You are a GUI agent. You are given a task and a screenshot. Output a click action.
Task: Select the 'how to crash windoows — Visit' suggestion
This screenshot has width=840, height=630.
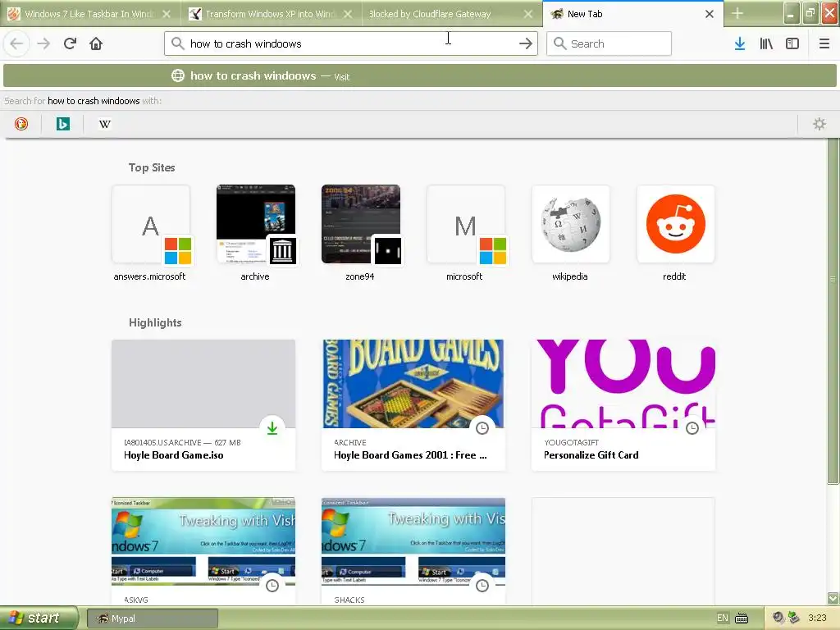click(420, 75)
